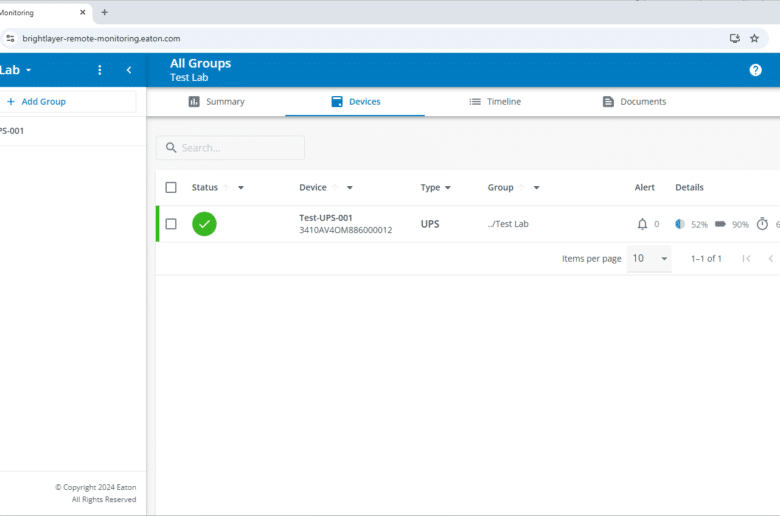Open the Type column filter dropdown
780x516 pixels.
pos(448,188)
